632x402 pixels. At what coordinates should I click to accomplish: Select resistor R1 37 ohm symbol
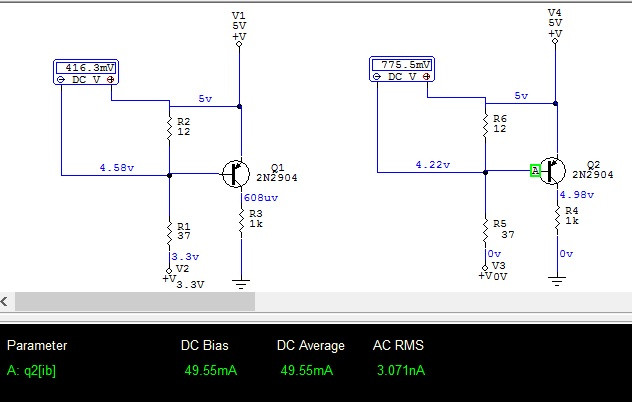169,233
